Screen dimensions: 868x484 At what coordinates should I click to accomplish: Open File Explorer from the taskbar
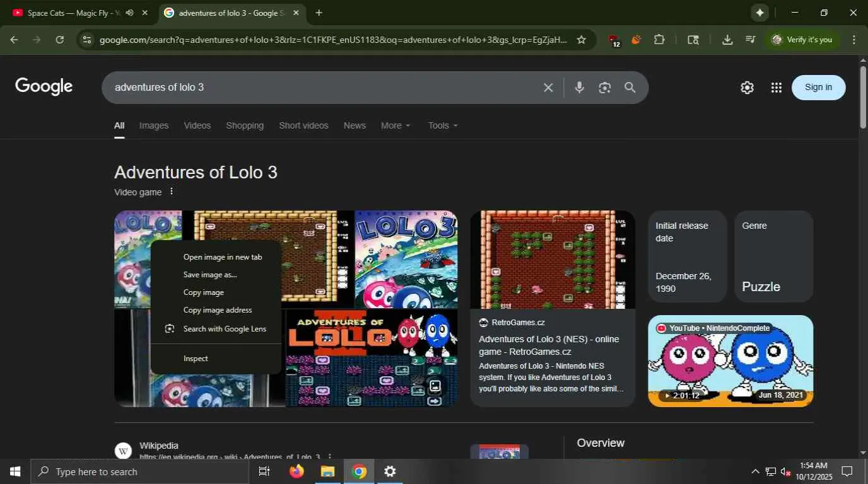[327, 471]
